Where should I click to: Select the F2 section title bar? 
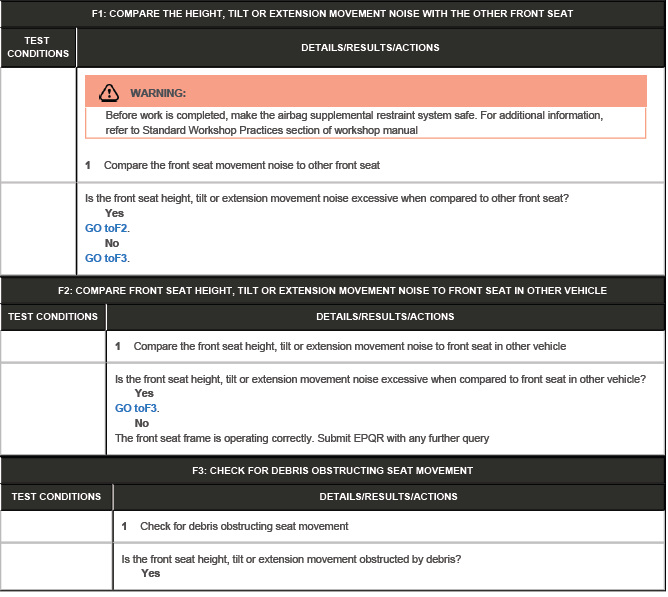(x=333, y=290)
